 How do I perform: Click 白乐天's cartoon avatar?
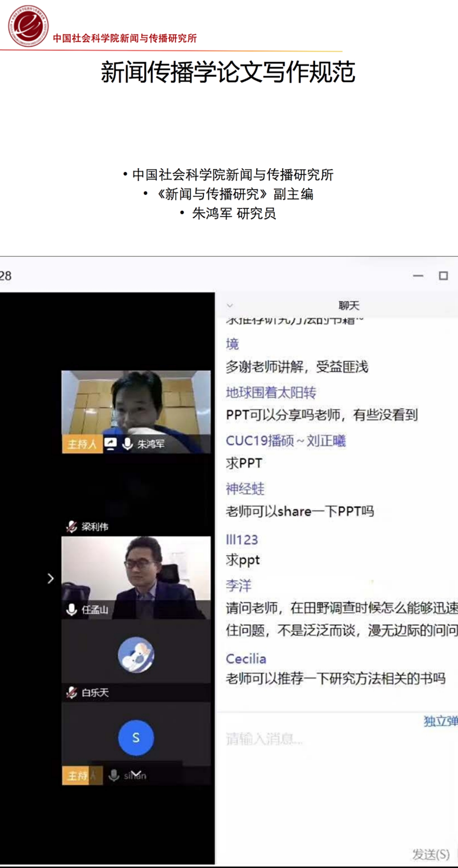coord(136,654)
